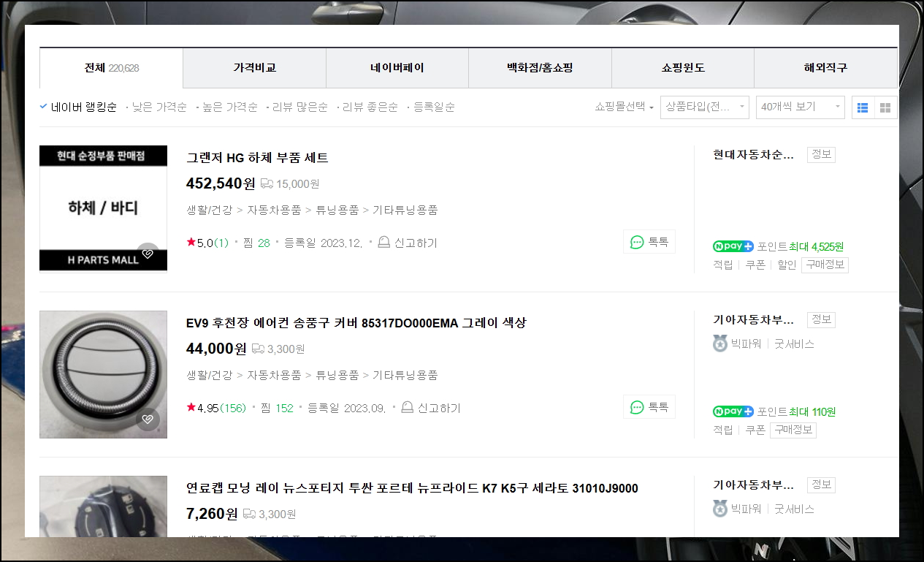The height and width of the screenshot is (562, 924).
Task: Open 연료캡 모닝 레이 product title
Action: 412,487
